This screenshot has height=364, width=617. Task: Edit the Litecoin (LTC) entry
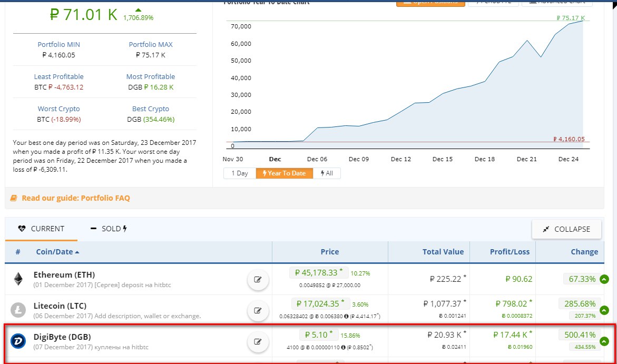258,310
